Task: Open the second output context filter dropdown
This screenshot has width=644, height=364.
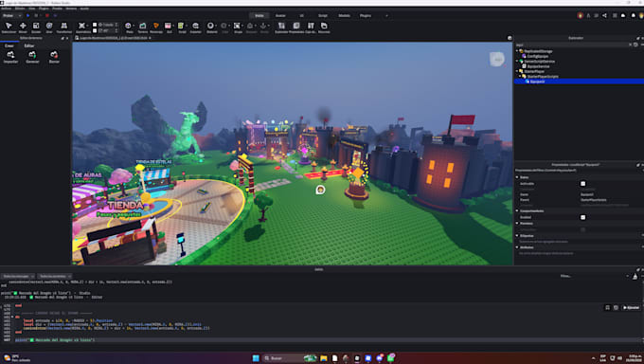Action: pos(55,277)
